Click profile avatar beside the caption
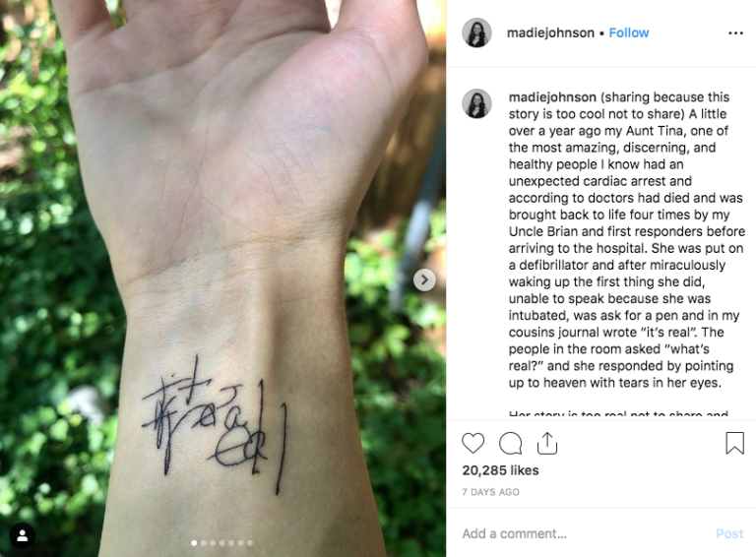This screenshot has height=557, width=756. (476, 103)
